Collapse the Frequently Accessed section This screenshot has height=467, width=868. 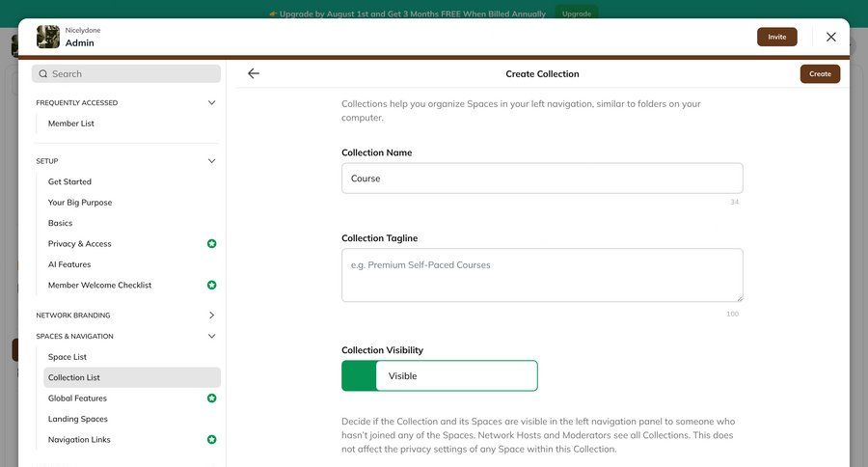tap(211, 102)
